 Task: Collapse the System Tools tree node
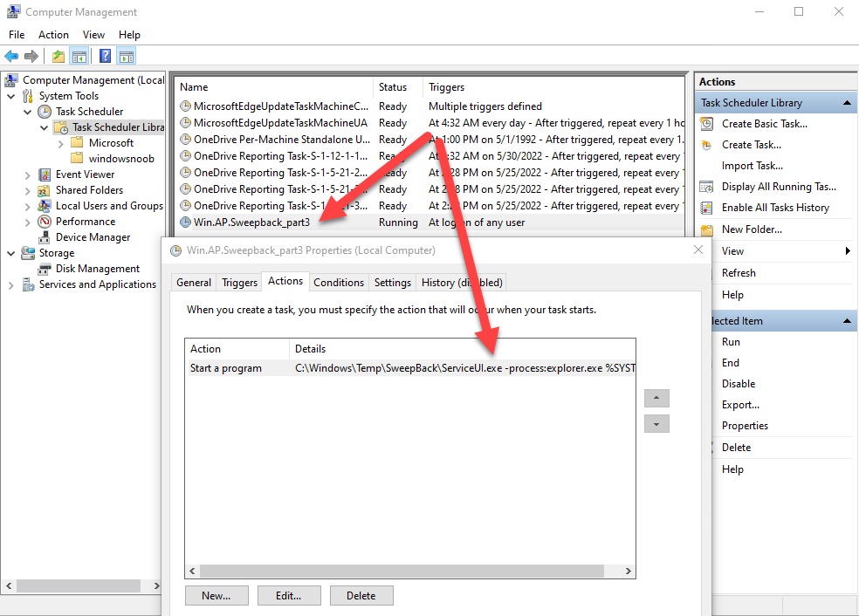tap(11, 96)
